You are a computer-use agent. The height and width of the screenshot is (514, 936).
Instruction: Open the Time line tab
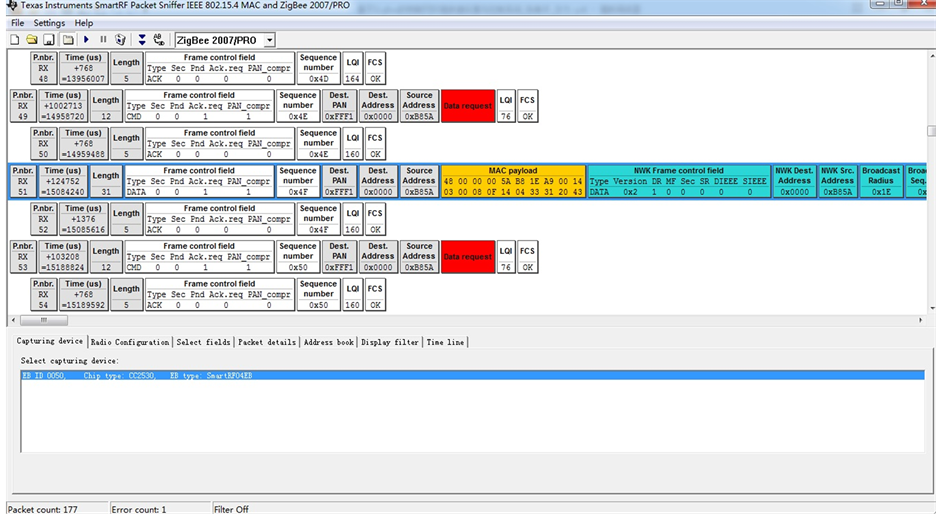pyautogui.click(x=445, y=342)
